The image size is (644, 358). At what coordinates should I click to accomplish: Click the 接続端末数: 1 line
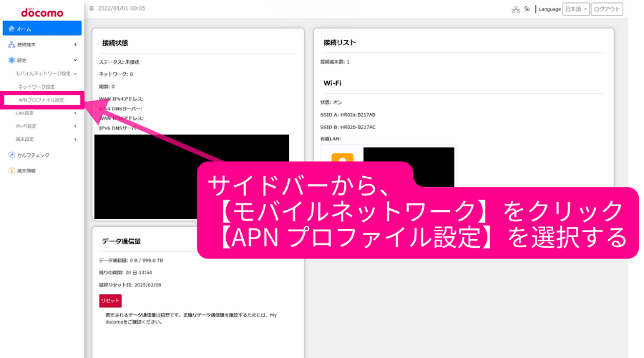[x=335, y=62]
